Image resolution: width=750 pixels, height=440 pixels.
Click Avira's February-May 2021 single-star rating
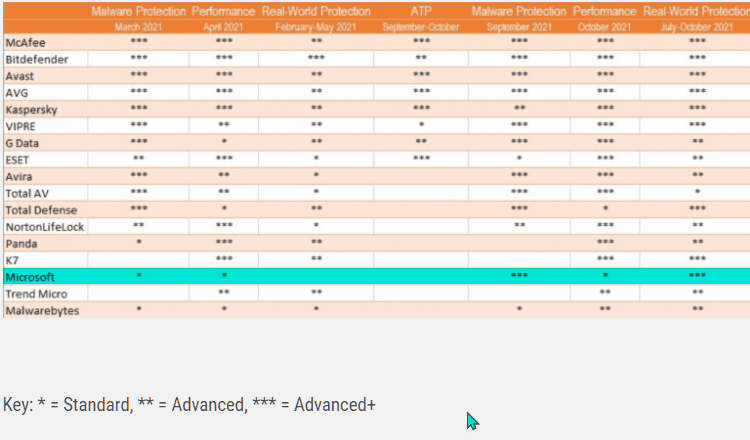pyautogui.click(x=316, y=175)
